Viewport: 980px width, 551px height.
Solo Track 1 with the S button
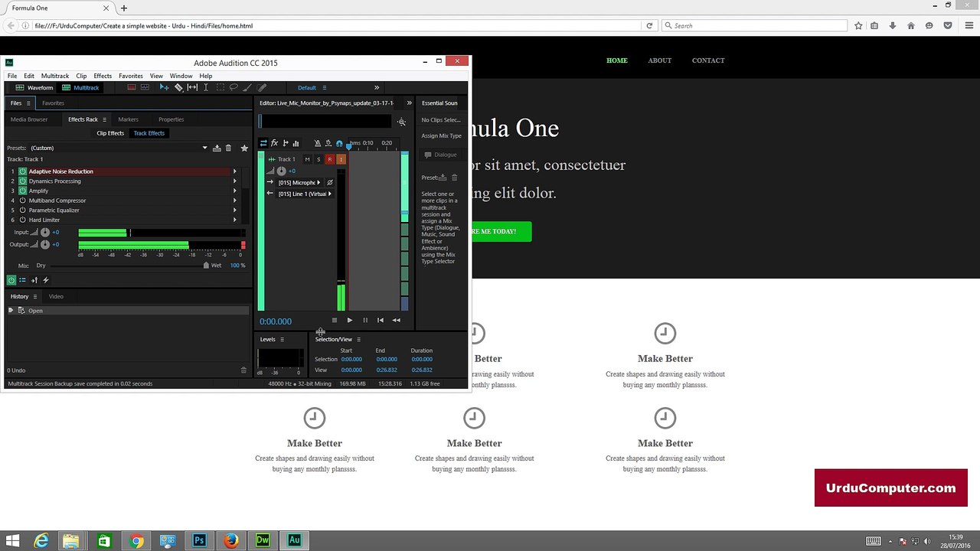(318, 159)
